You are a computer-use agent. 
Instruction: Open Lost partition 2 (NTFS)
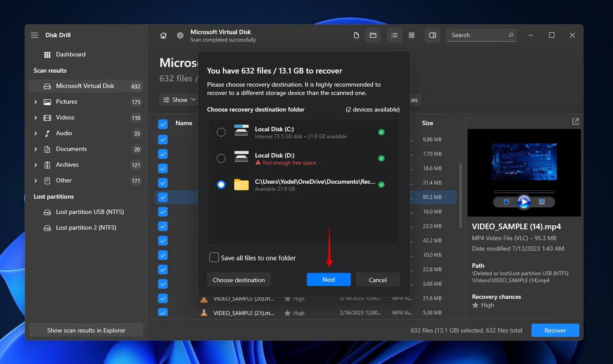(86, 228)
